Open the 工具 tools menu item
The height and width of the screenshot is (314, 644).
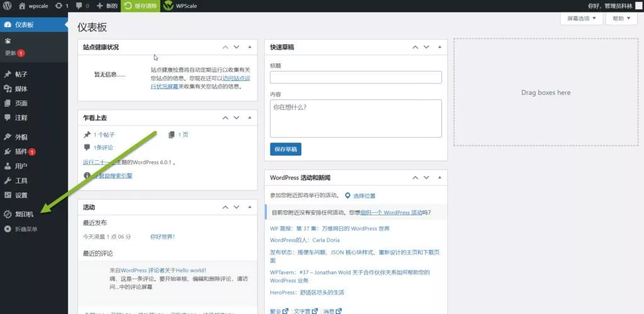pos(34,181)
